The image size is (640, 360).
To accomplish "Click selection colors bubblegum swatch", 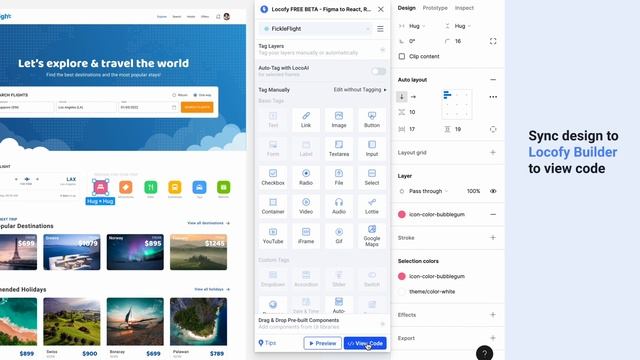I will point(402,276).
